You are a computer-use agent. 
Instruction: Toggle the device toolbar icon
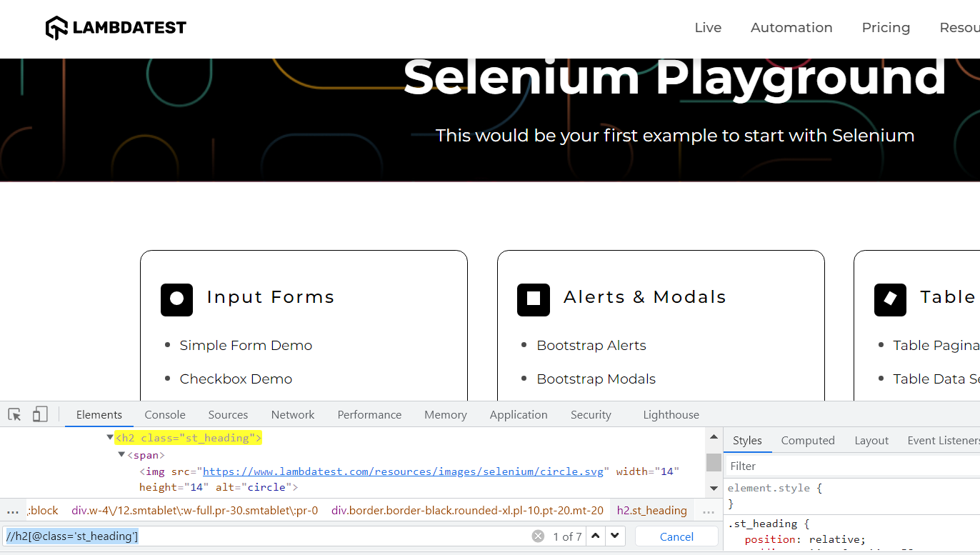click(40, 414)
